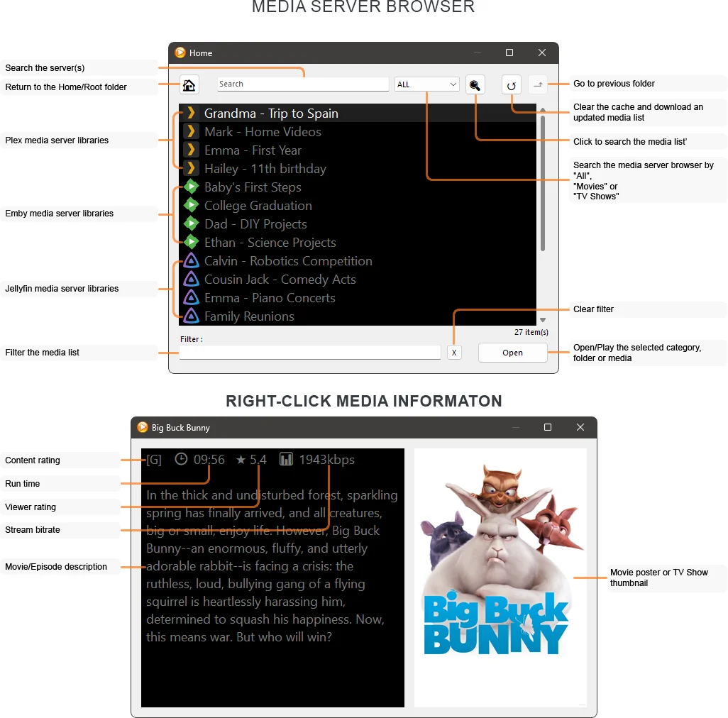Click Jellyfin icon beside Family Reunions

coord(191,316)
